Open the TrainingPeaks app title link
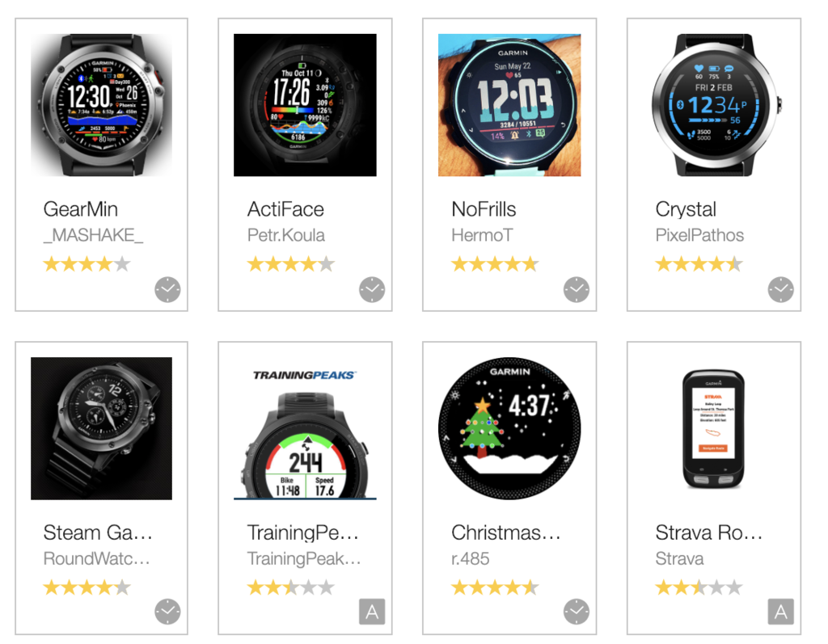 coord(302,532)
